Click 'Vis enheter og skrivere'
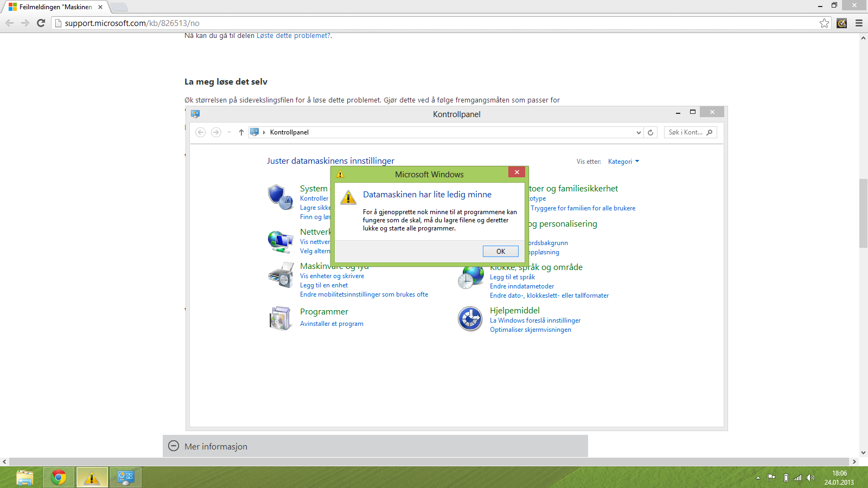The image size is (868, 488). tap(332, 276)
